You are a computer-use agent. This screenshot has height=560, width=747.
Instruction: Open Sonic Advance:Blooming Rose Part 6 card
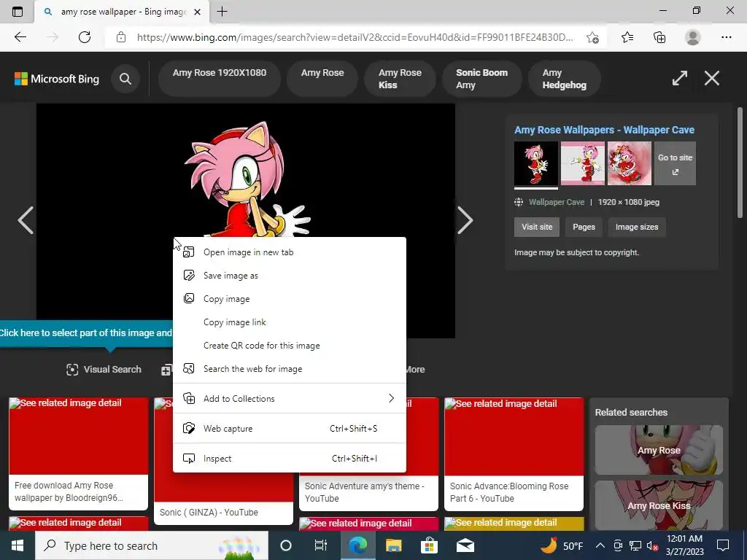[514, 454]
